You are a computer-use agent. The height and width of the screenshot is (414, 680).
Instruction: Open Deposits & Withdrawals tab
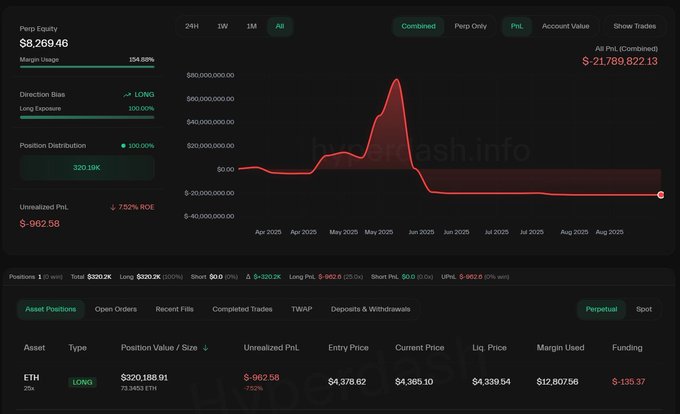point(370,309)
